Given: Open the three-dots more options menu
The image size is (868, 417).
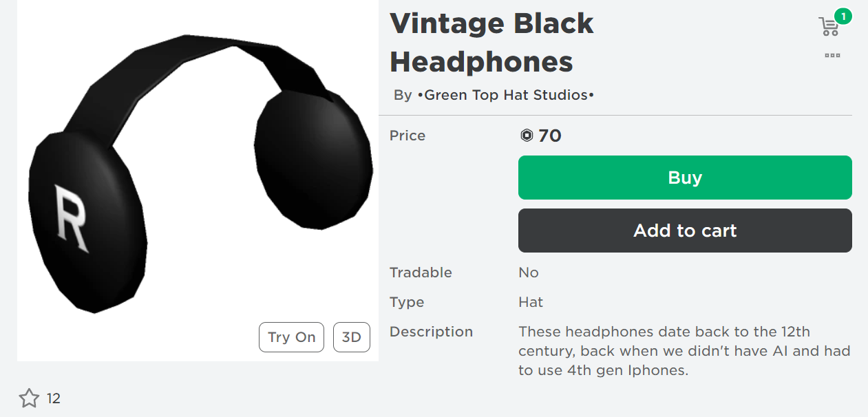Looking at the screenshot, I should click(832, 56).
